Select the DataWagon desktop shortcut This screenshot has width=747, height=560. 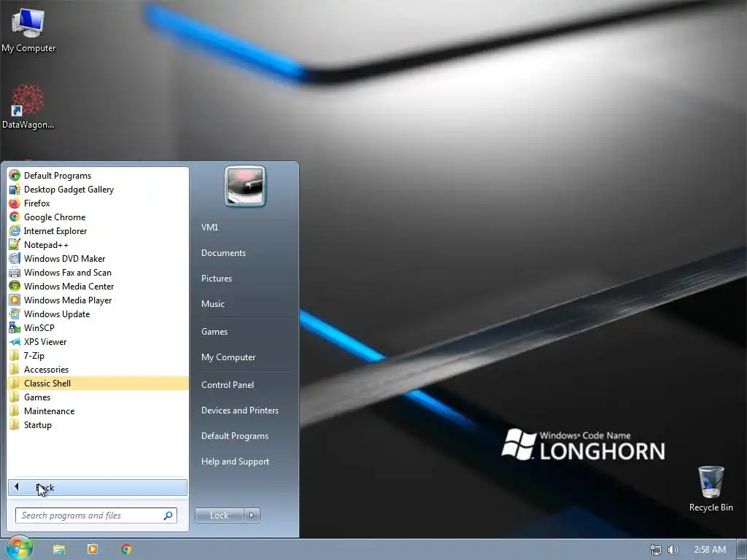(x=28, y=107)
